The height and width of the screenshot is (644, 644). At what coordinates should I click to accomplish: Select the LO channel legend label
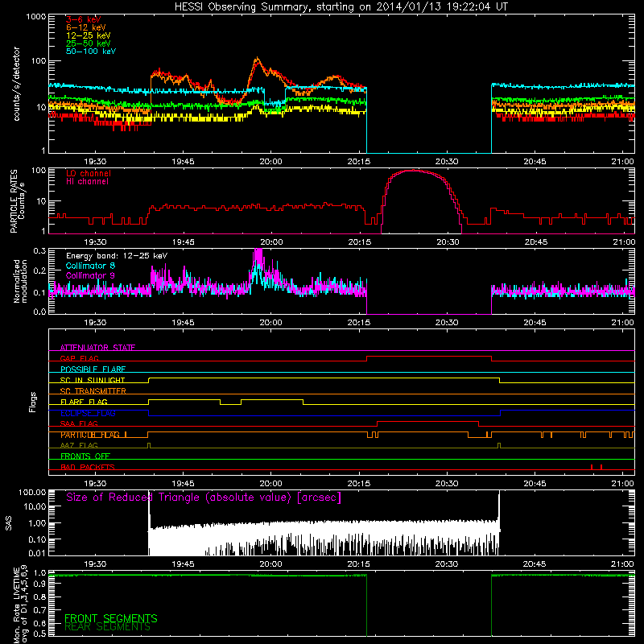(x=89, y=173)
